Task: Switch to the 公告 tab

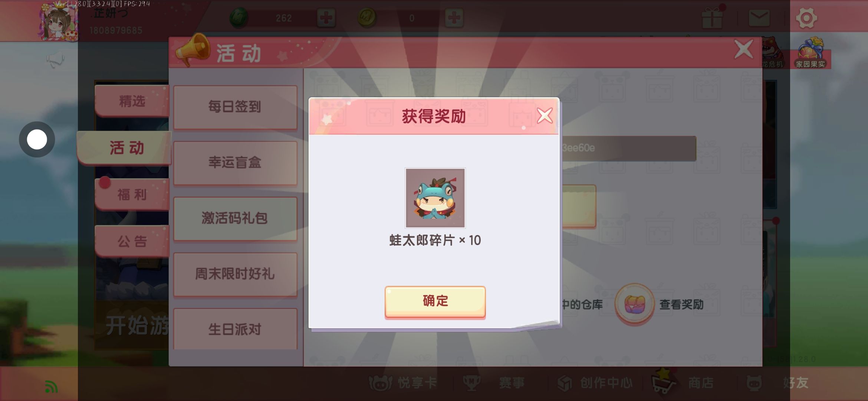Action: pyautogui.click(x=132, y=241)
